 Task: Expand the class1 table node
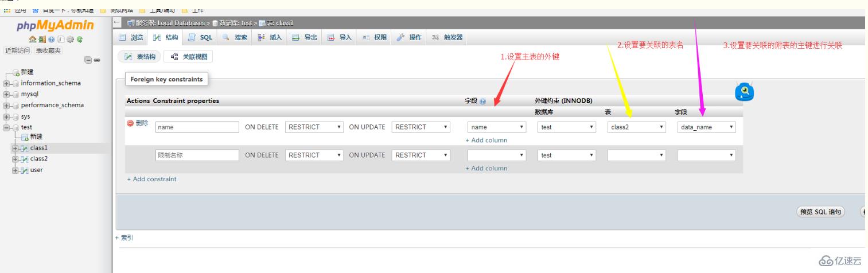click(15, 148)
